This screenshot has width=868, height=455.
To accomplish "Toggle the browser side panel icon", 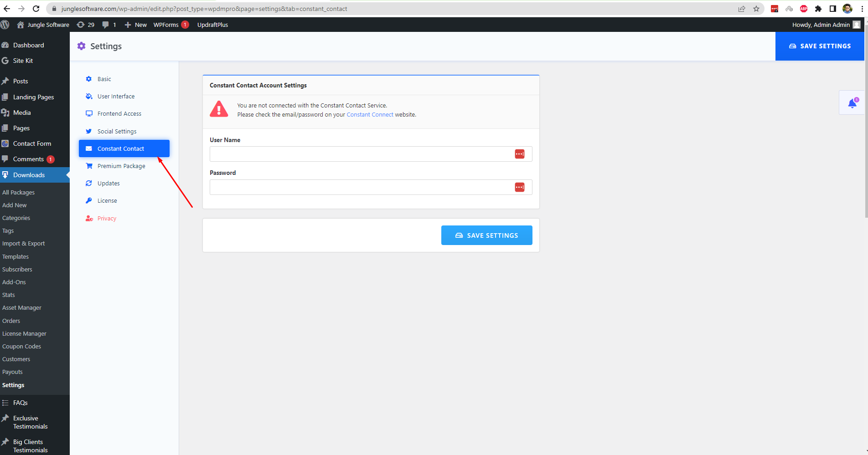I will pyautogui.click(x=833, y=9).
